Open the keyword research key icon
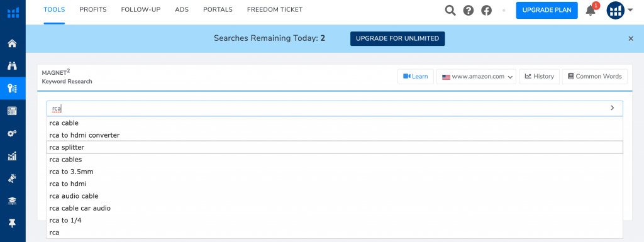This screenshot has height=242, width=644. [13, 88]
